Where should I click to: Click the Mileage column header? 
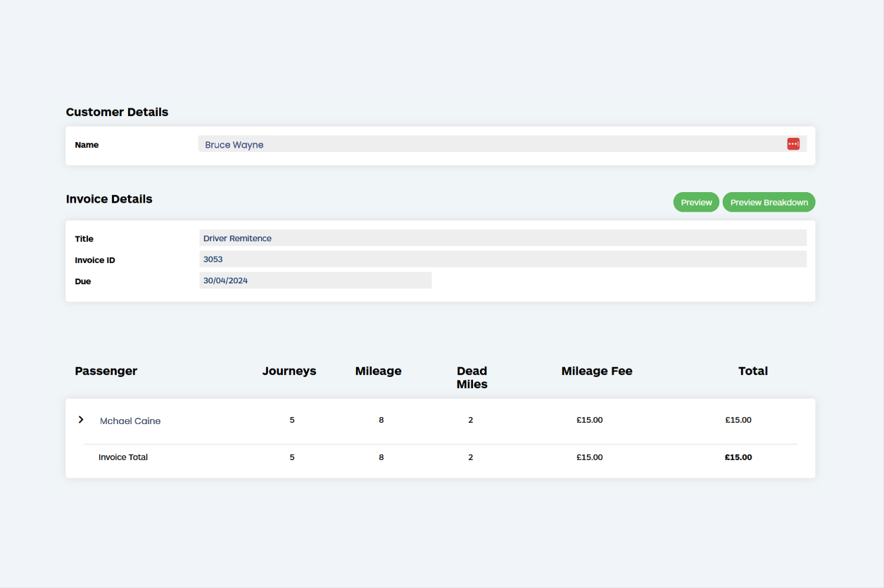click(378, 371)
